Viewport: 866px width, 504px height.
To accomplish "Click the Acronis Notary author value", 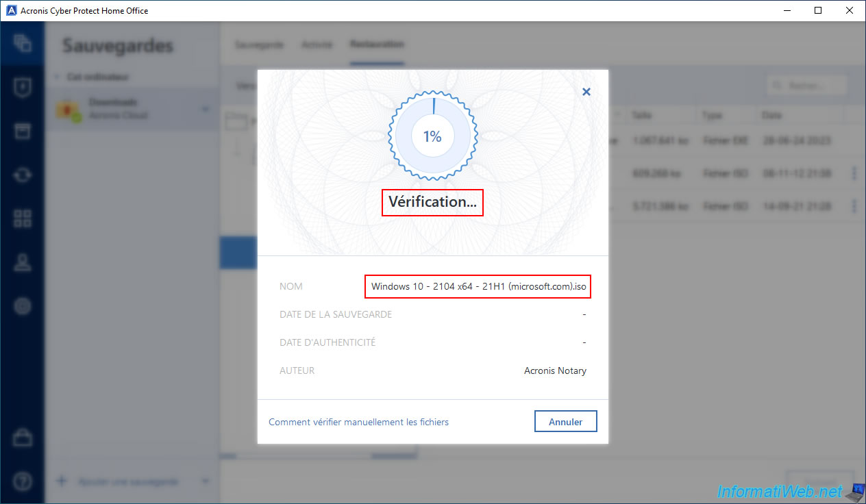I will pos(555,370).
